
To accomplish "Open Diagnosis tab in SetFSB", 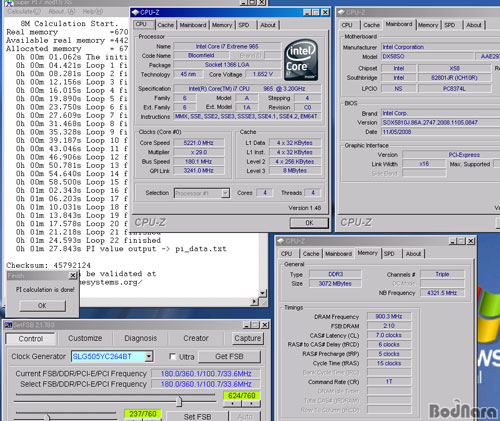I will (140, 338).
